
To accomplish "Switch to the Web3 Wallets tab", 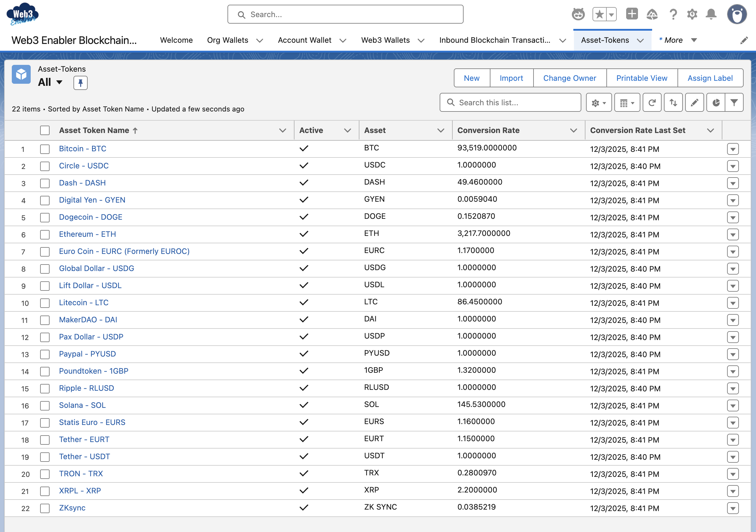I will click(385, 40).
